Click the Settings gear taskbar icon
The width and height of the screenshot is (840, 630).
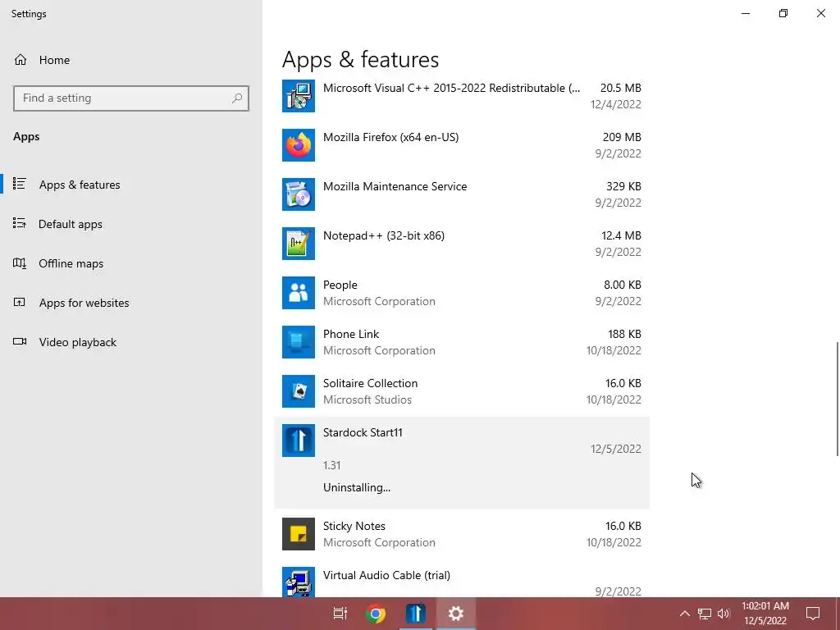[456, 614]
